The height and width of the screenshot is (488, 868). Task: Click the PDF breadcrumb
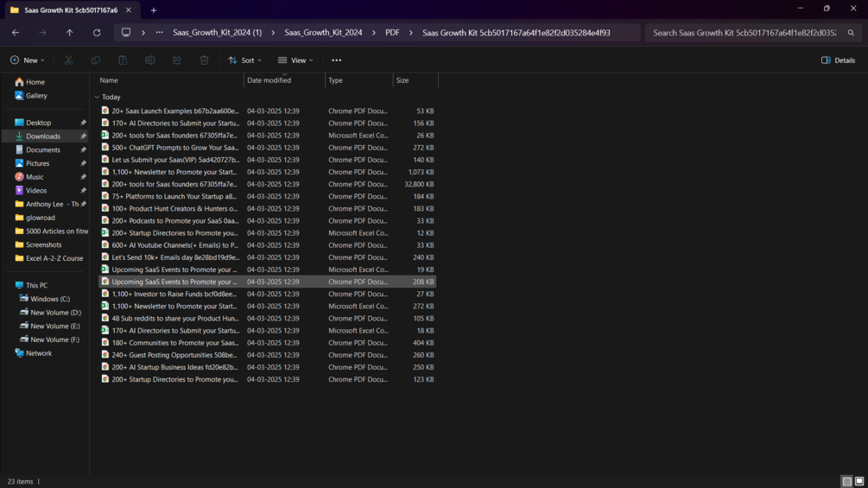coord(392,33)
